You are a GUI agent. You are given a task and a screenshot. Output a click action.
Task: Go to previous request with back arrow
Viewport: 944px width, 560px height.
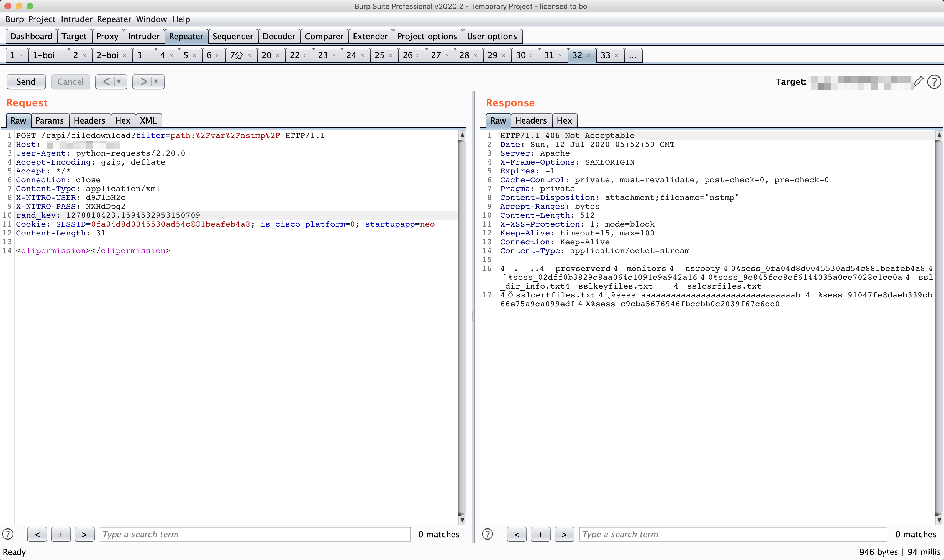tap(106, 81)
